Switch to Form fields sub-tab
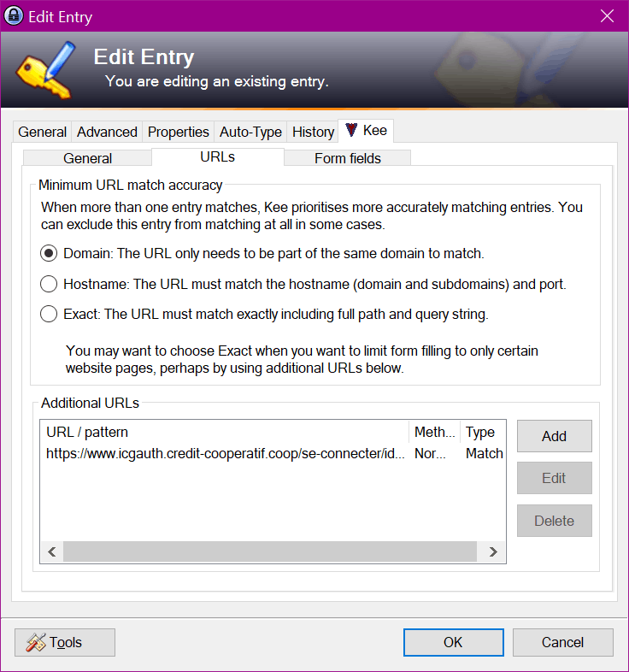629x672 pixels. [347, 158]
